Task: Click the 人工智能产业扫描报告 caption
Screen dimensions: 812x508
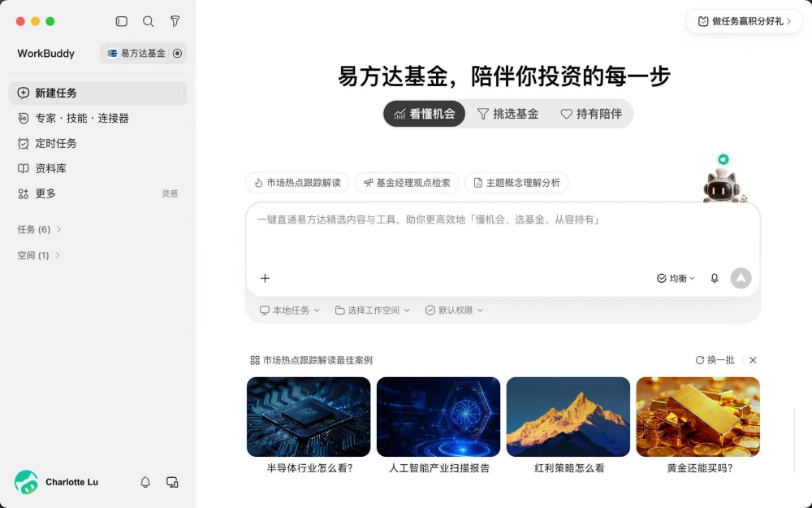Action: click(439, 468)
